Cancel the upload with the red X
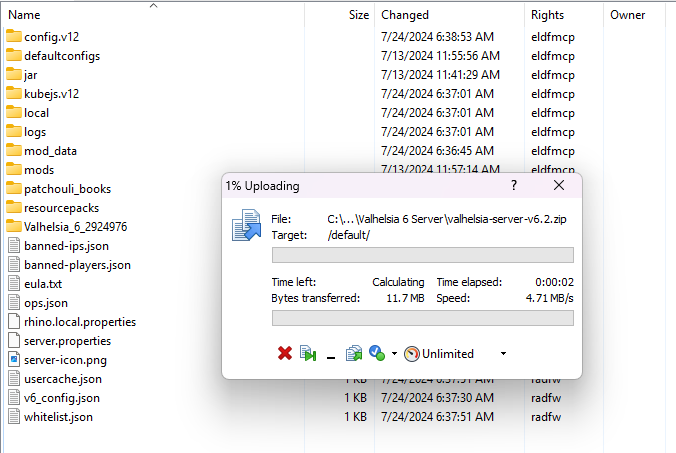676x453 pixels. coord(285,353)
